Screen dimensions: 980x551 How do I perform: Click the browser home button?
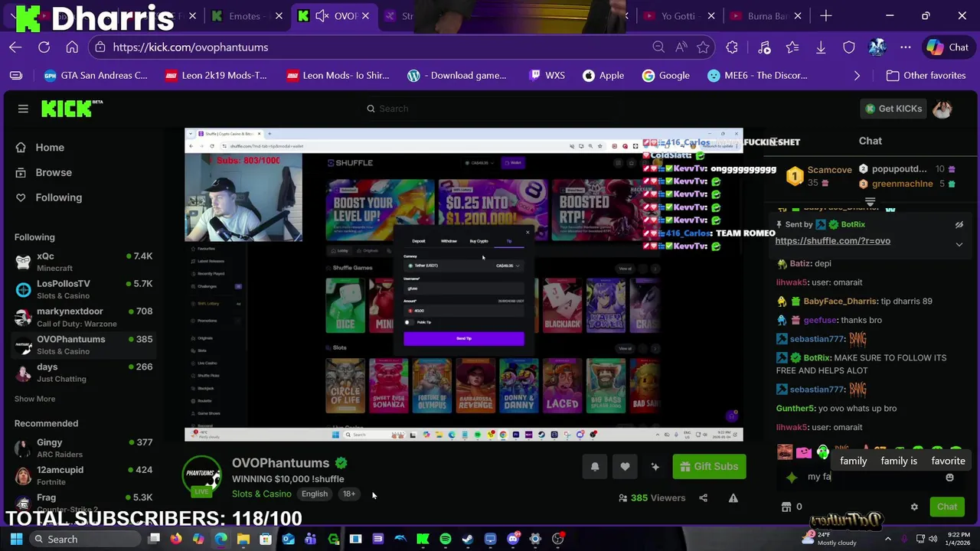pos(72,47)
